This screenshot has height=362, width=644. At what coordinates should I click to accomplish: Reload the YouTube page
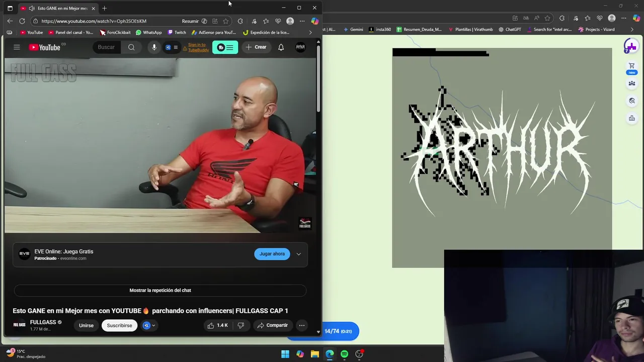(x=22, y=21)
